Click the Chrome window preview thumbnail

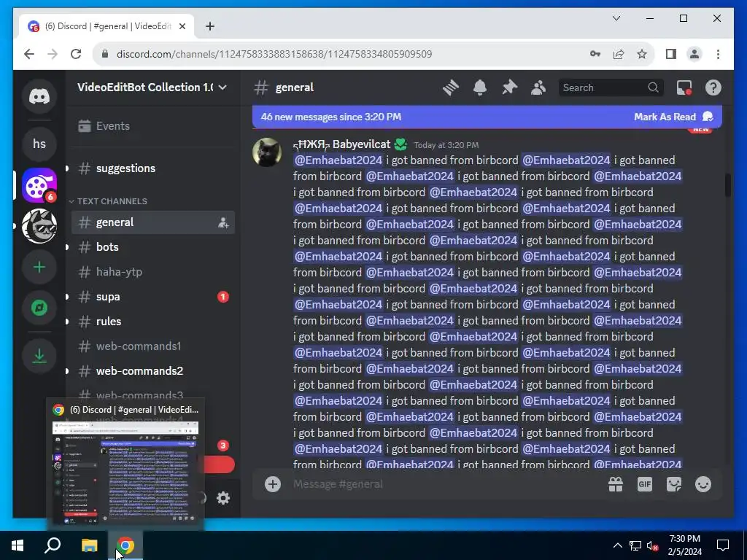pyautogui.click(x=125, y=472)
